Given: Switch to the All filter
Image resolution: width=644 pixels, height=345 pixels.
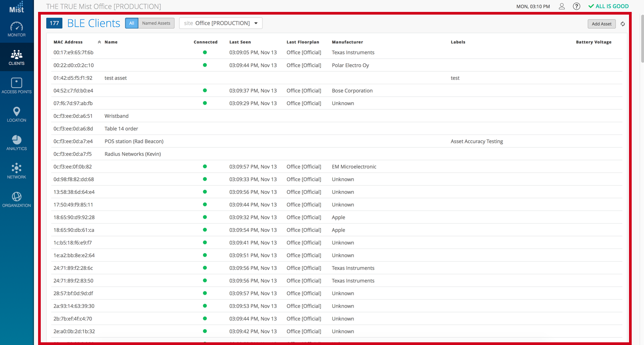Looking at the screenshot, I should pos(132,23).
